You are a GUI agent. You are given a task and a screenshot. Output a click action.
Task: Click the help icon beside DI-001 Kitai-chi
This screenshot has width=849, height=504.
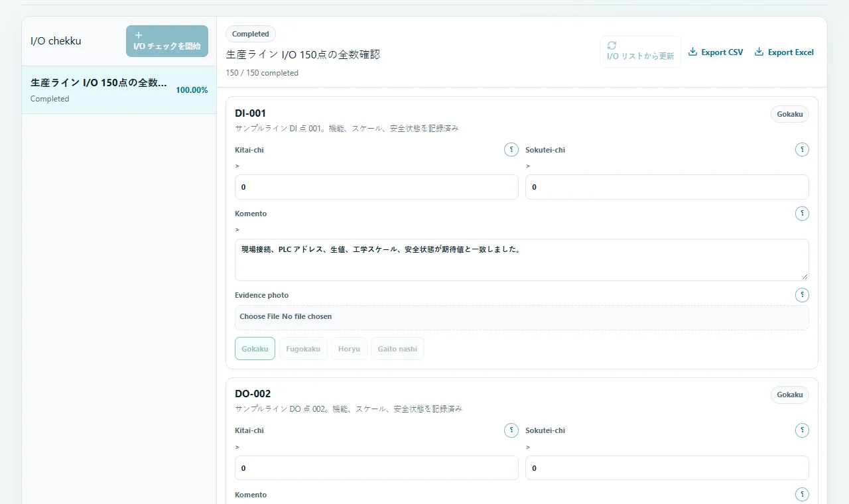coord(511,150)
